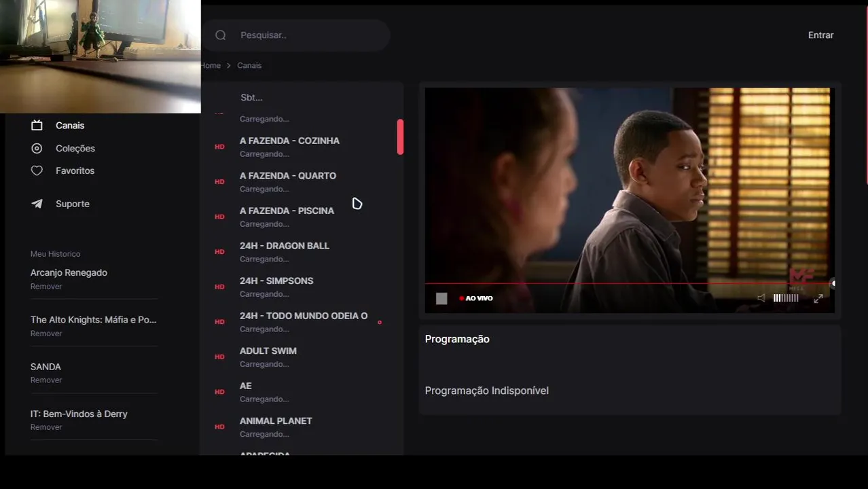The height and width of the screenshot is (489, 868).
Task: Click the channel list scrollbar thumb
Action: (x=400, y=137)
